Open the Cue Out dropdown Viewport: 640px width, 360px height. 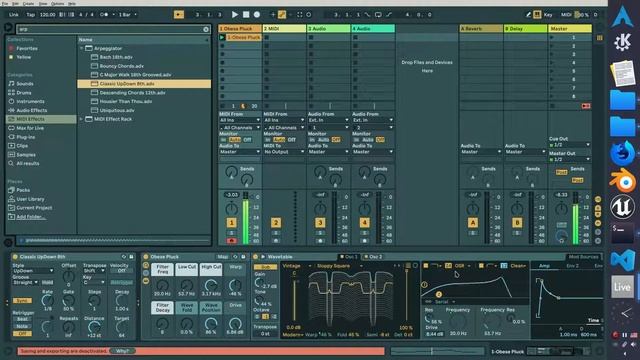pos(569,145)
